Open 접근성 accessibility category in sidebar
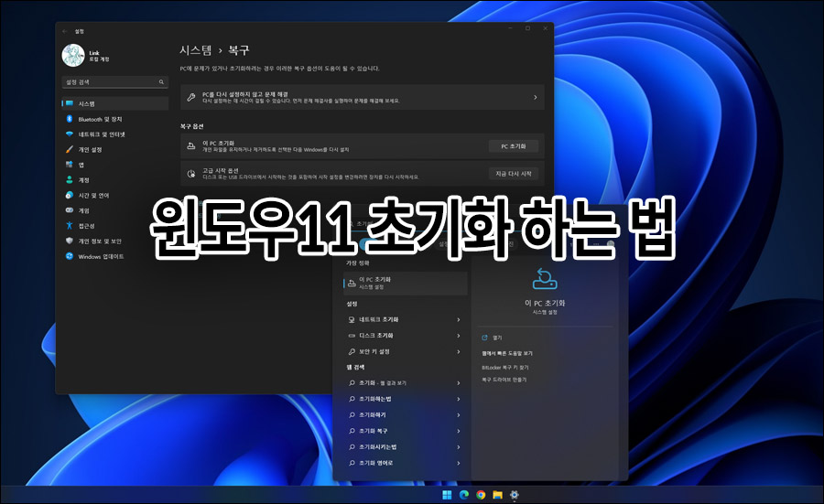The width and height of the screenshot is (824, 504). (x=115, y=226)
